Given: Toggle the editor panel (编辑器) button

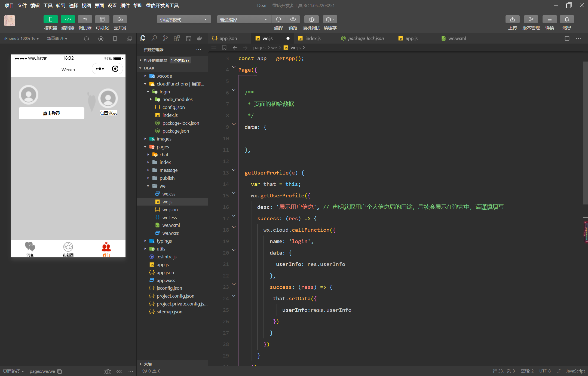Looking at the screenshot, I should click(68, 19).
